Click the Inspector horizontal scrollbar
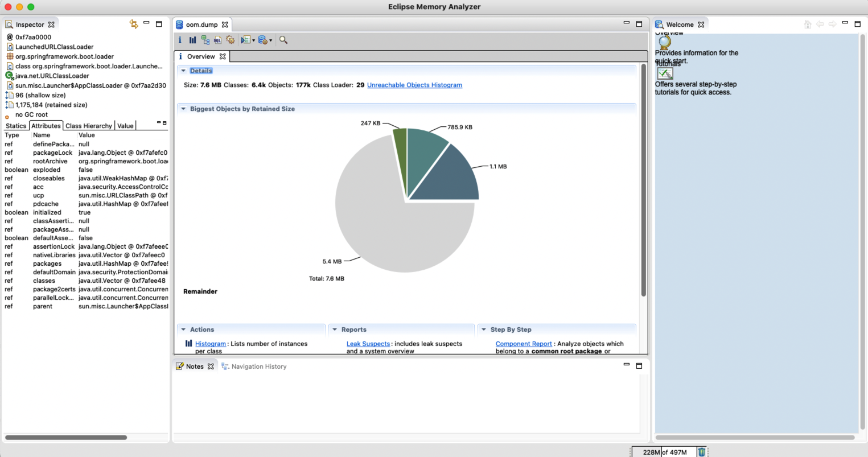 (x=66, y=438)
